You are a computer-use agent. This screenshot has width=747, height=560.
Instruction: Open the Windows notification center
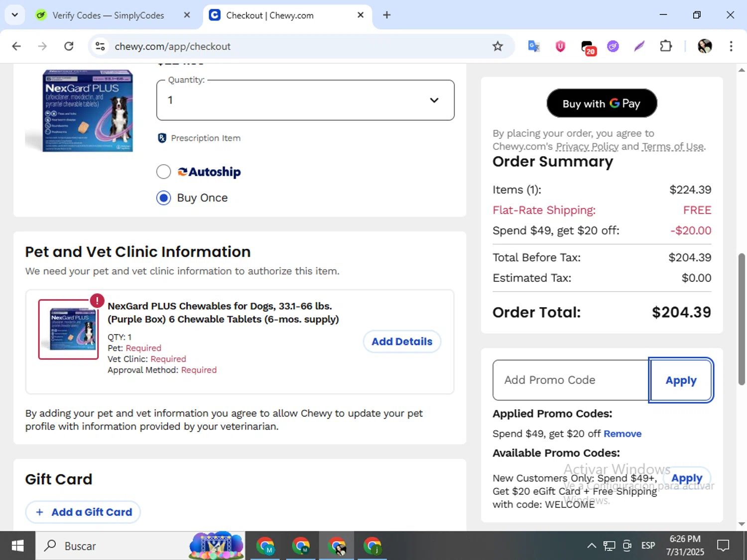pos(723,546)
